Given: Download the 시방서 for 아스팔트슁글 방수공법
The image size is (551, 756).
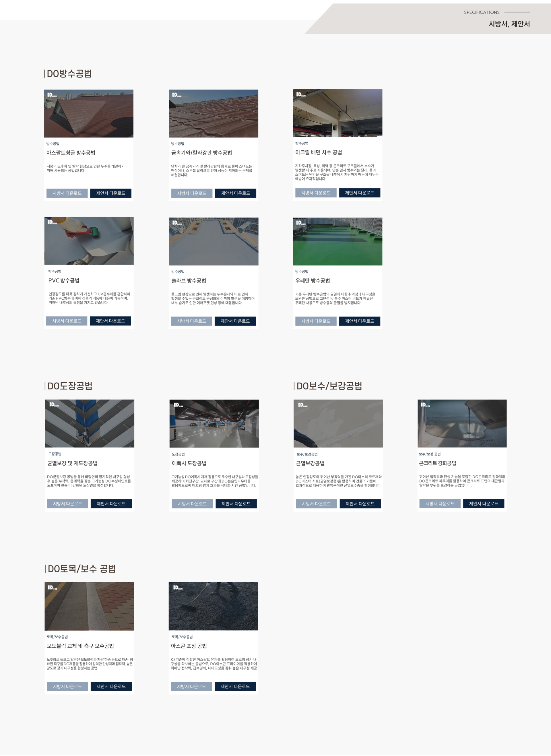Looking at the screenshot, I should point(67,193).
